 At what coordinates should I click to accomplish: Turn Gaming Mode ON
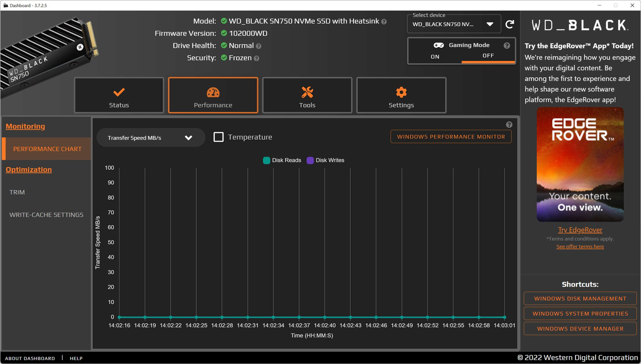click(x=435, y=57)
